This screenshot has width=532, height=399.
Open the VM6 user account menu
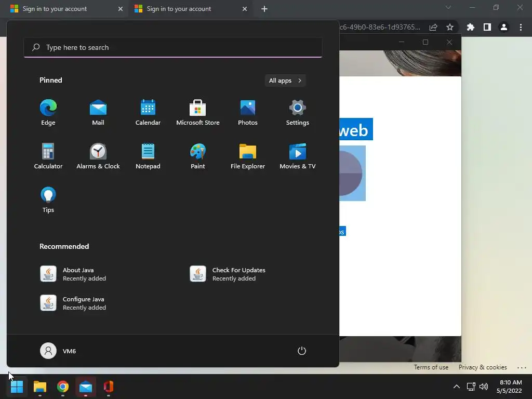[58, 351]
